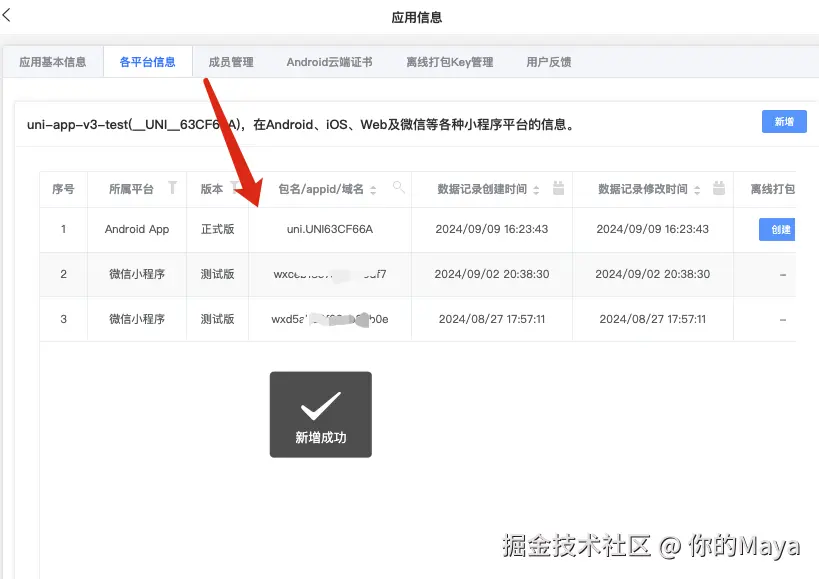The width and height of the screenshot is (819, 579).
Task: Open the 所属平台 column filter icon
Action: [172, 187]
